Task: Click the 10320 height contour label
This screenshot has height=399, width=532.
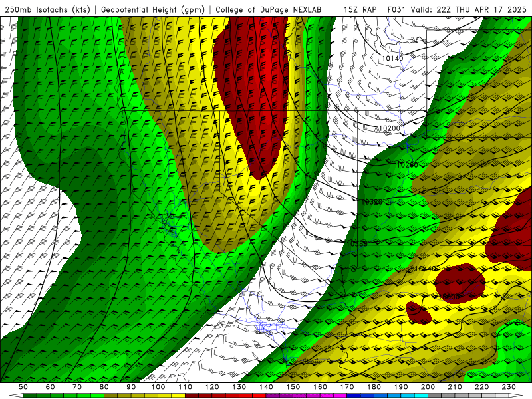Action: (x=372, y=202)
